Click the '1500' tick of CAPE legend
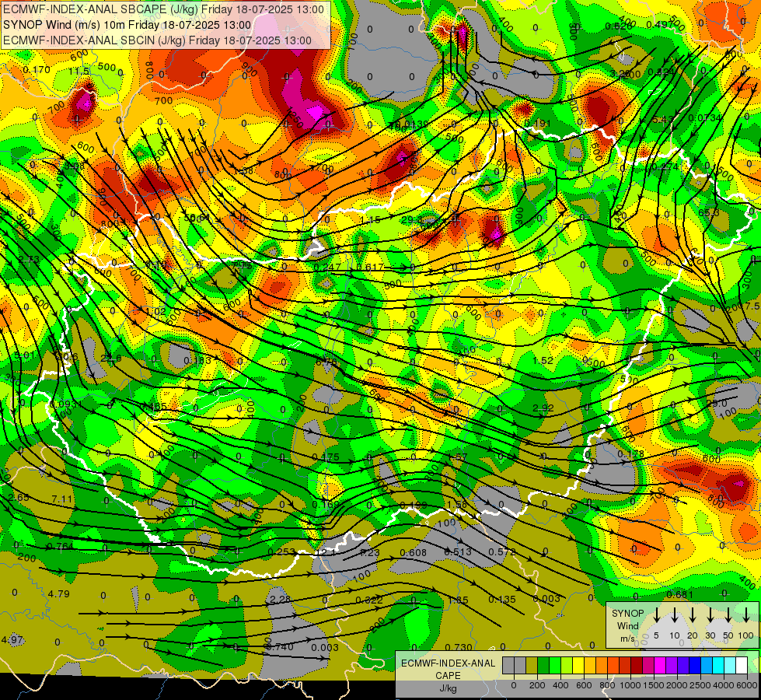Viewport: 761px width, 700px height. 655,685
